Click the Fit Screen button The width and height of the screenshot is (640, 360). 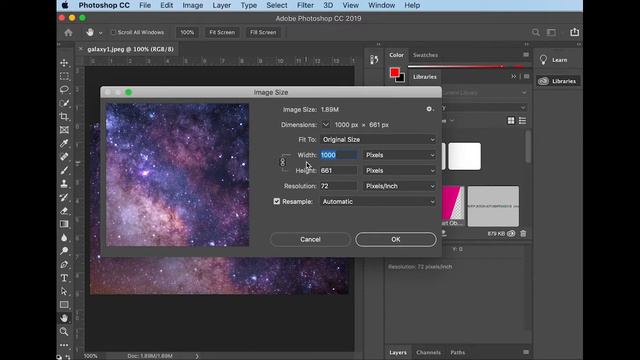pos(222,32)
